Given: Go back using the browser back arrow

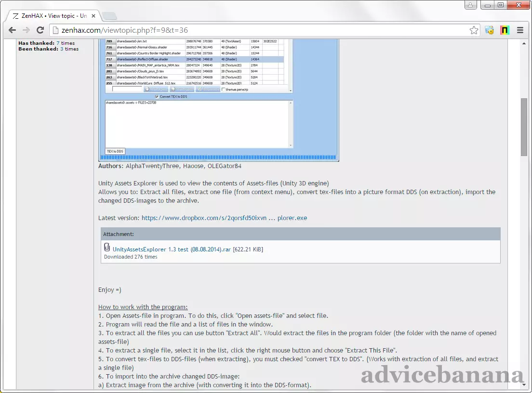Looking at the screenshot, I should pos(12,30).
